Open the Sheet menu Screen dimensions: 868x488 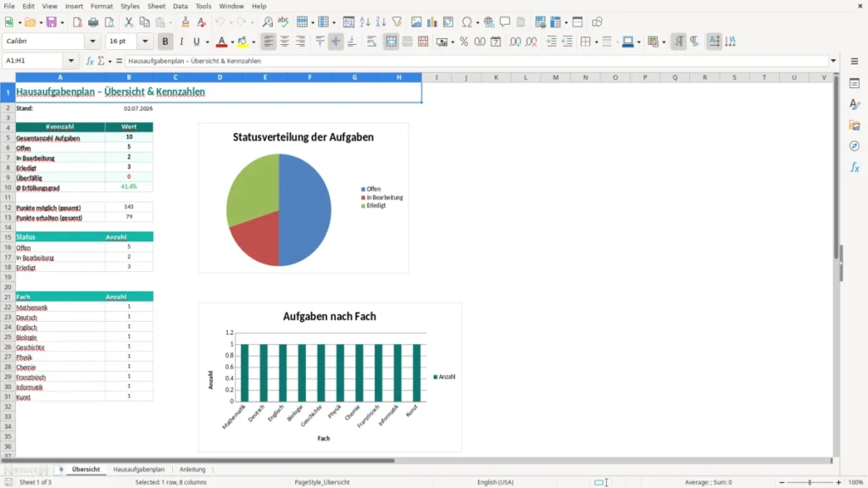[156, 6]
